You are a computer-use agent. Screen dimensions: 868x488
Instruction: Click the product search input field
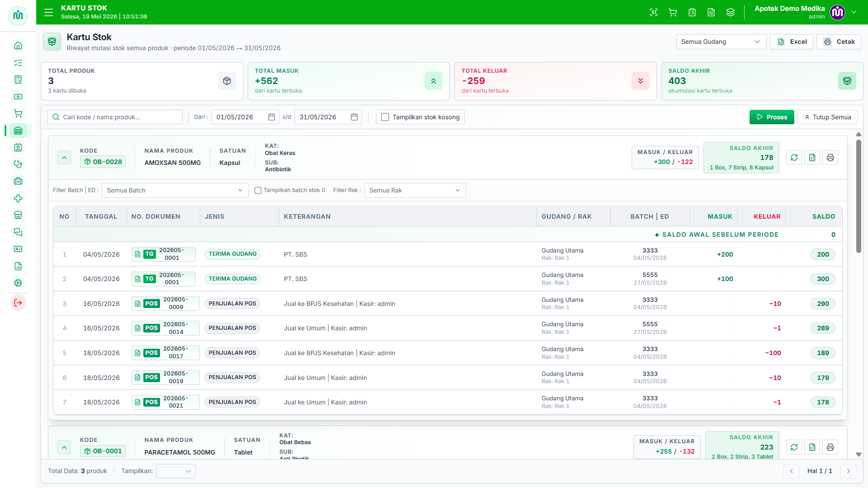[115, 117]
